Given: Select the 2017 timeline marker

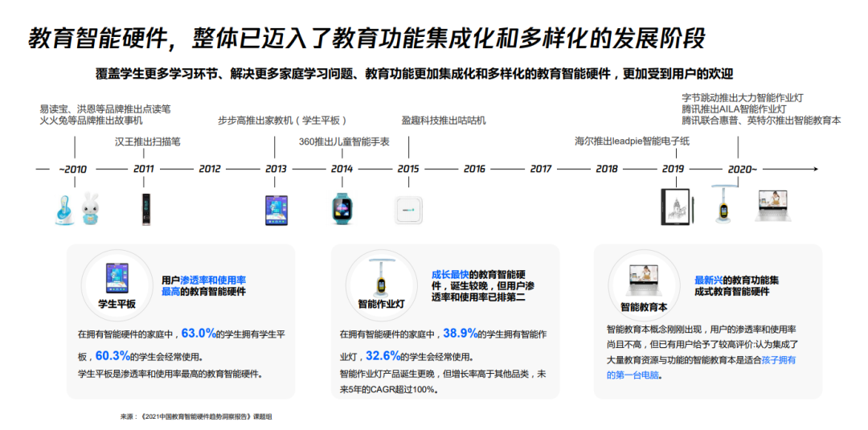Looking at the screenshot, I should [541, 169].
